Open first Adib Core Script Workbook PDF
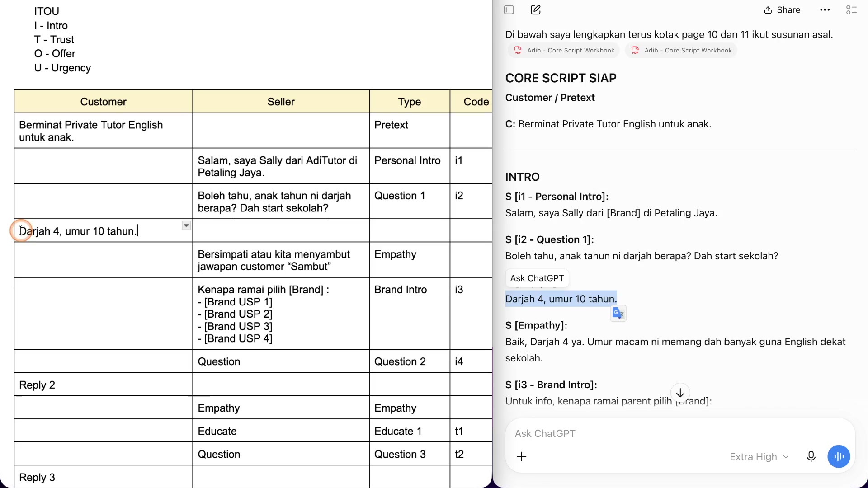The image size is (868, 488). click(x=564, y=50)
